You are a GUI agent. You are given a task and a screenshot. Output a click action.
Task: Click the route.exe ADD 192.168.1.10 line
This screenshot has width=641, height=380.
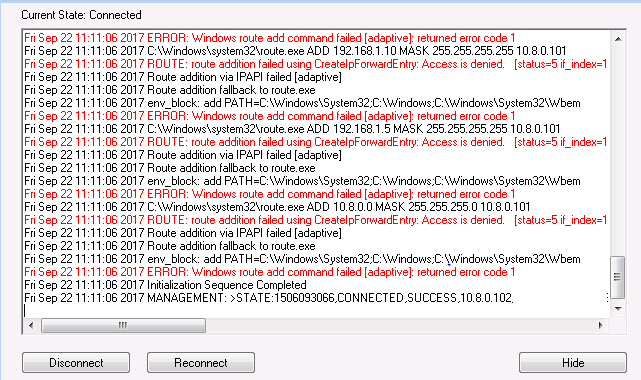[x=295, y=51]
